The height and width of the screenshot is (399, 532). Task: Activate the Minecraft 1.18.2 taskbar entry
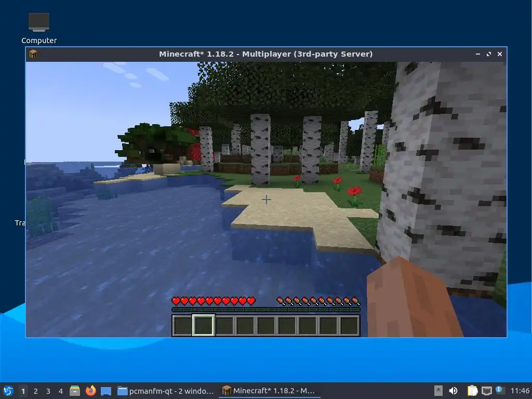tap(269, 391)
